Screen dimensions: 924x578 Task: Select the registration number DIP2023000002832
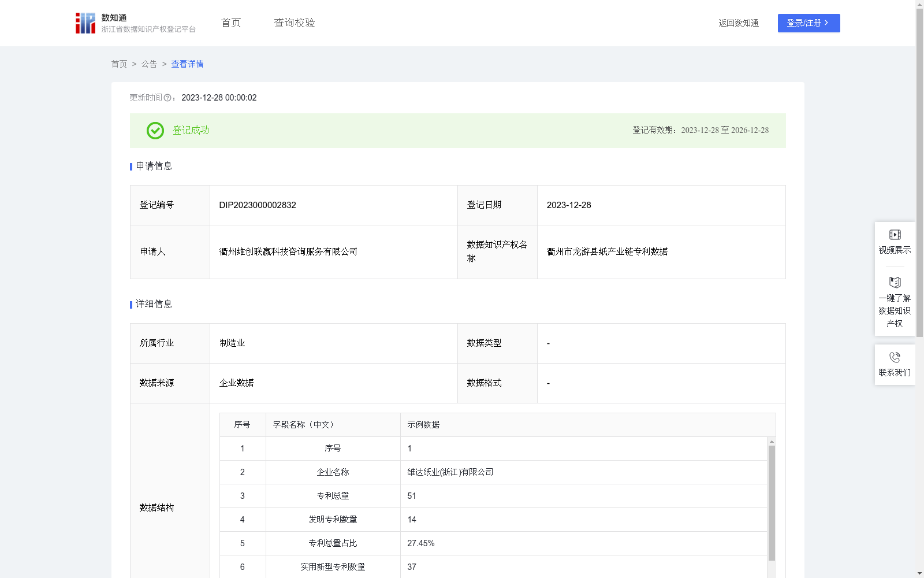258,205
